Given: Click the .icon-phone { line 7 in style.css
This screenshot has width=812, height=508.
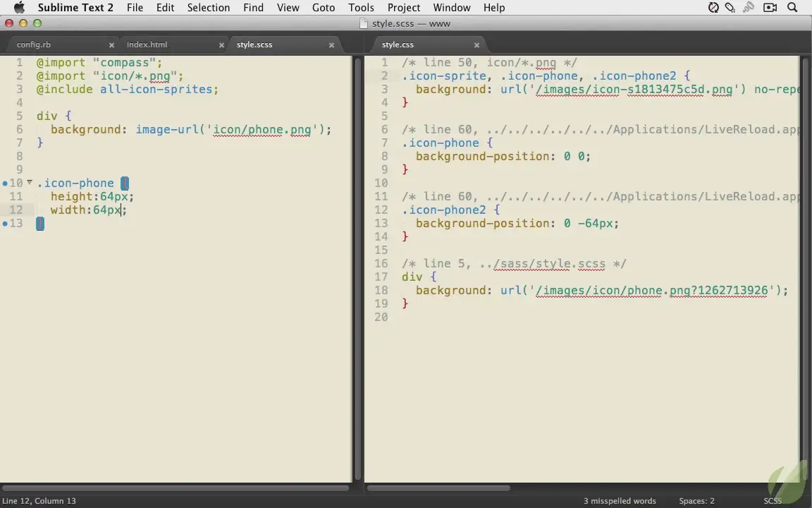Looking at the screenshot, I should [x=448, y=143].
